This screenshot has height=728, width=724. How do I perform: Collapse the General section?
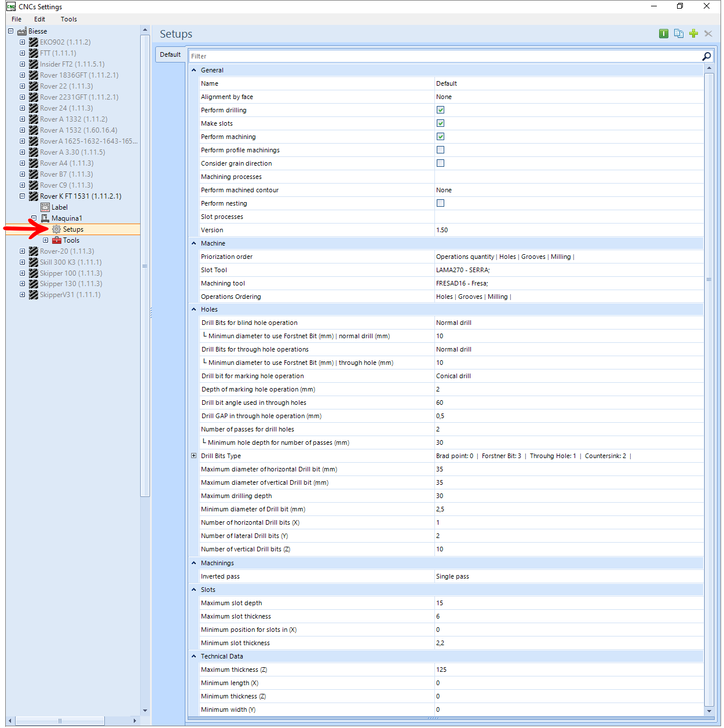[x=194, y=70]
